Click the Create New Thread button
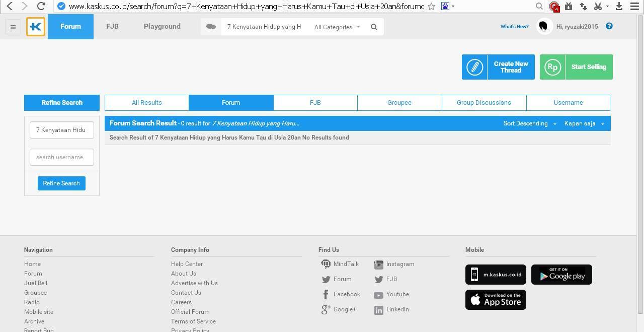644x332 pixels. pos(498,67)
